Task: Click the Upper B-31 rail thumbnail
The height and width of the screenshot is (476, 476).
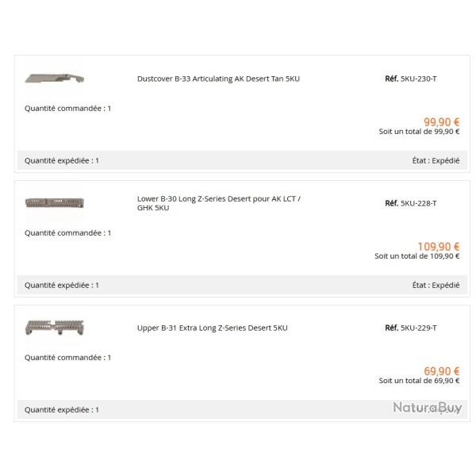Action: point(55,327)
